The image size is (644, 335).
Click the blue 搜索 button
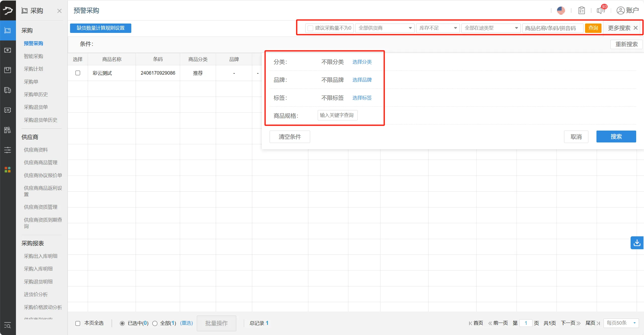coord(616,137)
